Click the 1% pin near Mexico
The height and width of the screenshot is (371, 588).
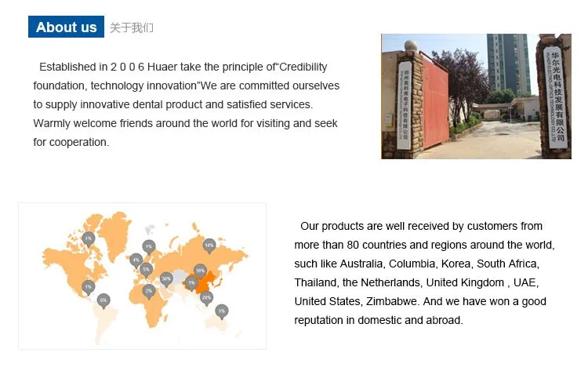click(x=88, y=286)
